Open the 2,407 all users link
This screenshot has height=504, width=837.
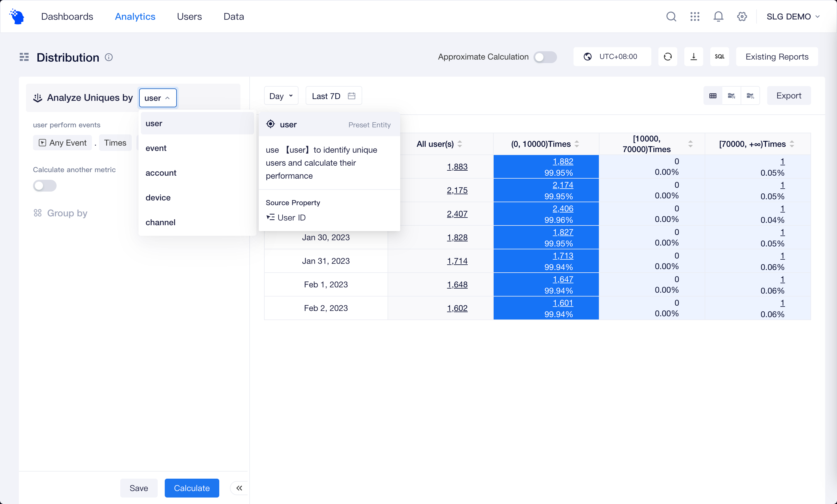tap(457, 214)
